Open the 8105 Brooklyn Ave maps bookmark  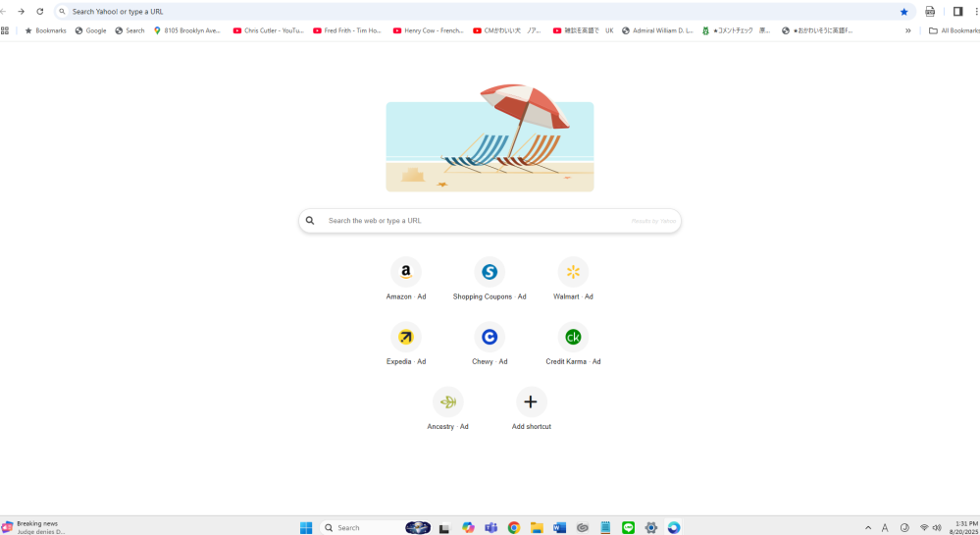pos(187,30)
